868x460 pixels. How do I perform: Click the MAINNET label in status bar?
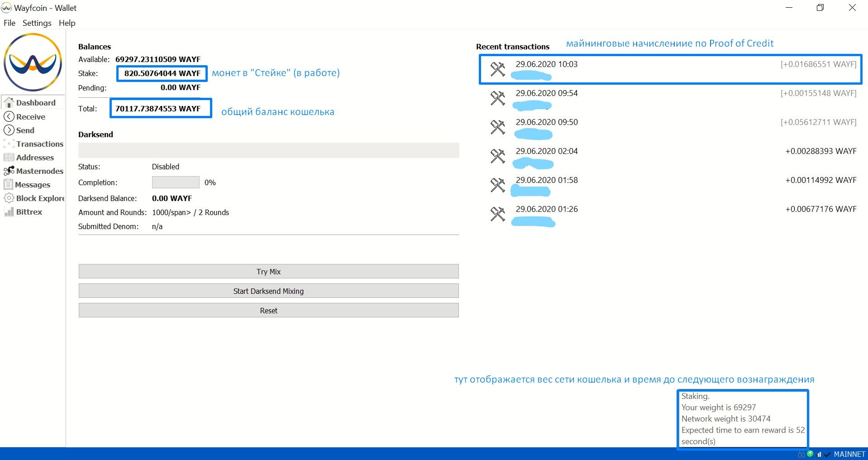tap(849, 454)
